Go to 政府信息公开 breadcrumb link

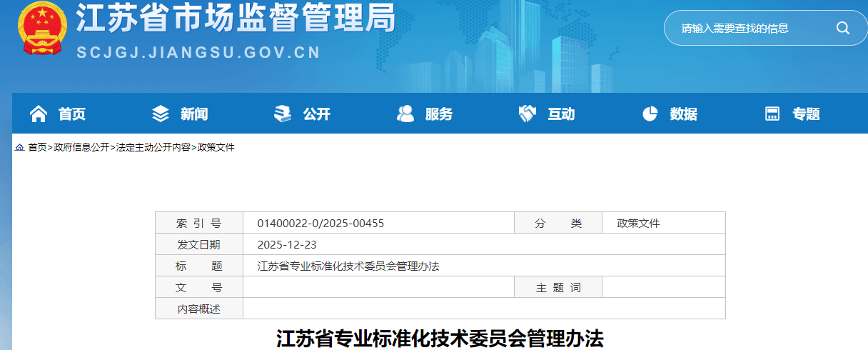click(x=81, y=147)
